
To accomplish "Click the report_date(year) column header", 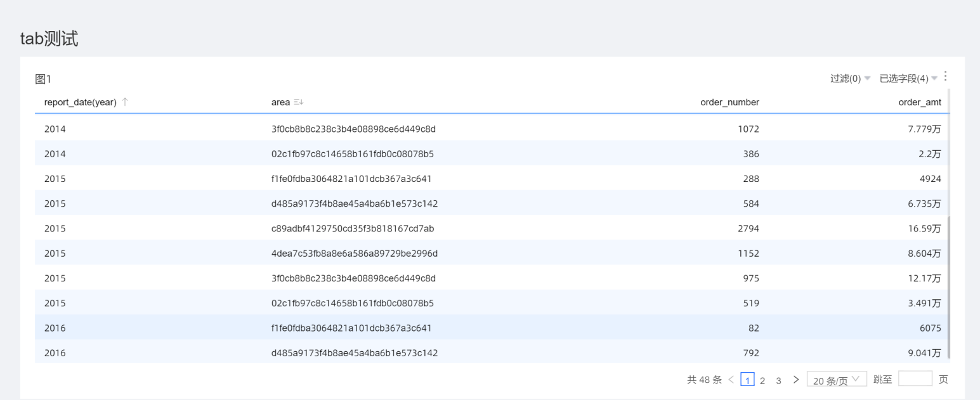I will click(80, 102).
